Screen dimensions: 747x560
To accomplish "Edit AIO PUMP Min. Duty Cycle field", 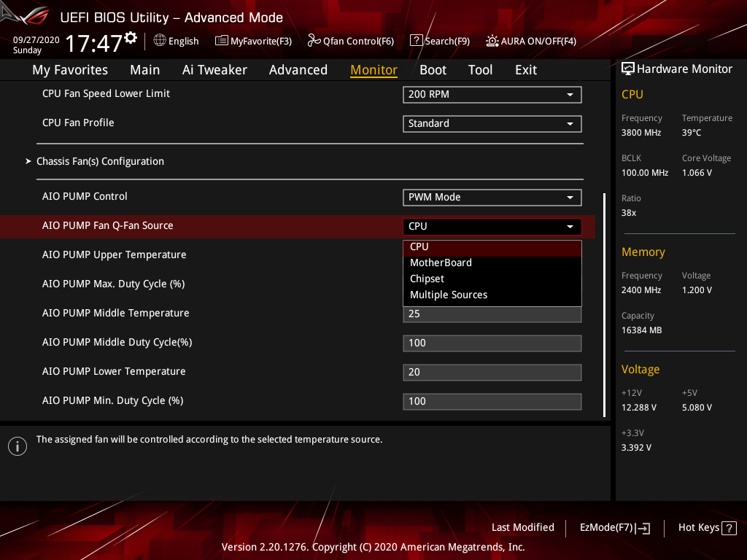I will [x=492, y=402].
